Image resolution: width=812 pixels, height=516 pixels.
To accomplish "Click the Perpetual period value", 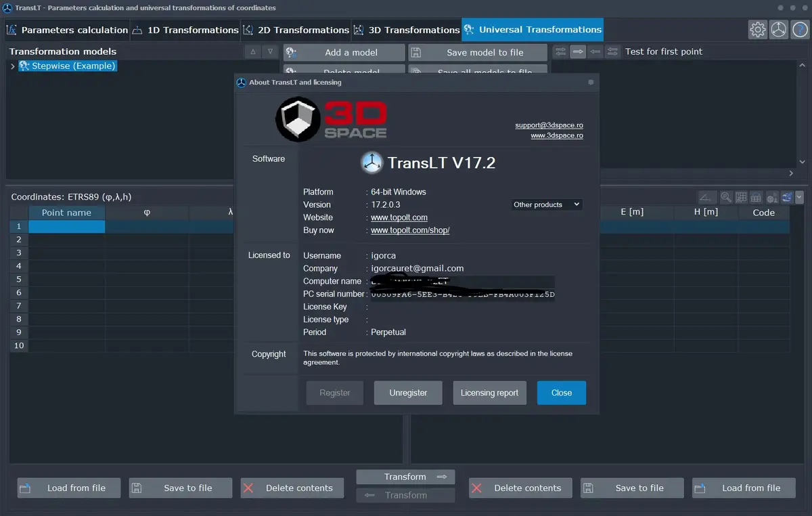I will point(388,332).
